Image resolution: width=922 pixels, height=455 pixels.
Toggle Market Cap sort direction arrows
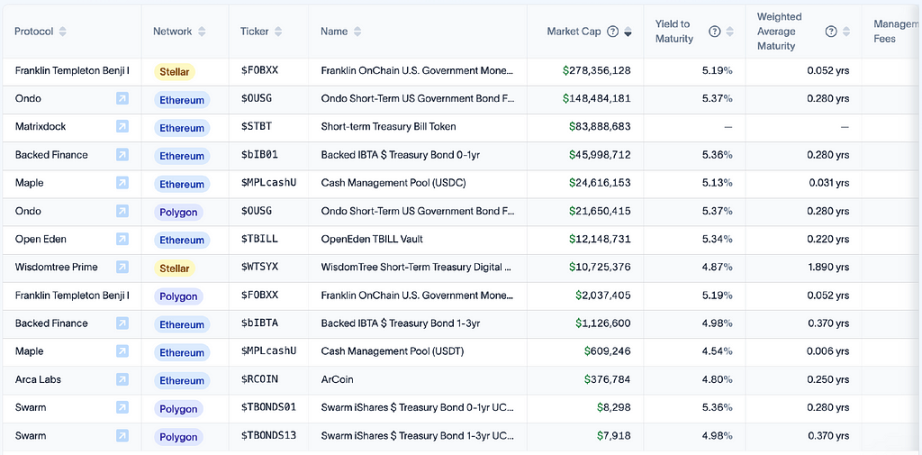(x=628, y=32)
